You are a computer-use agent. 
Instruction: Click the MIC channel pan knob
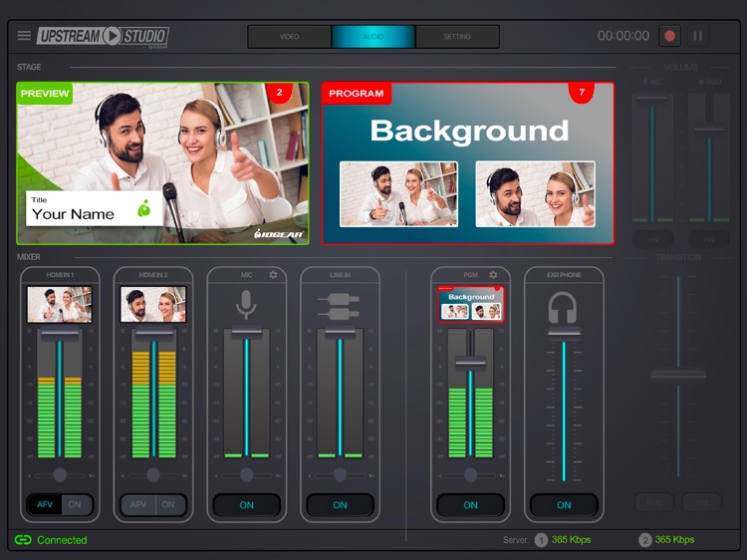pos(246,474)
